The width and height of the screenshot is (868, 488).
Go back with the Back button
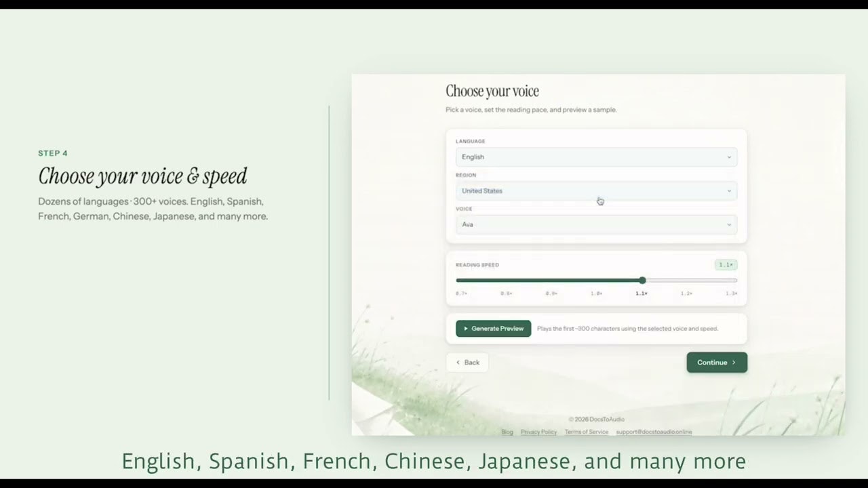467,363
